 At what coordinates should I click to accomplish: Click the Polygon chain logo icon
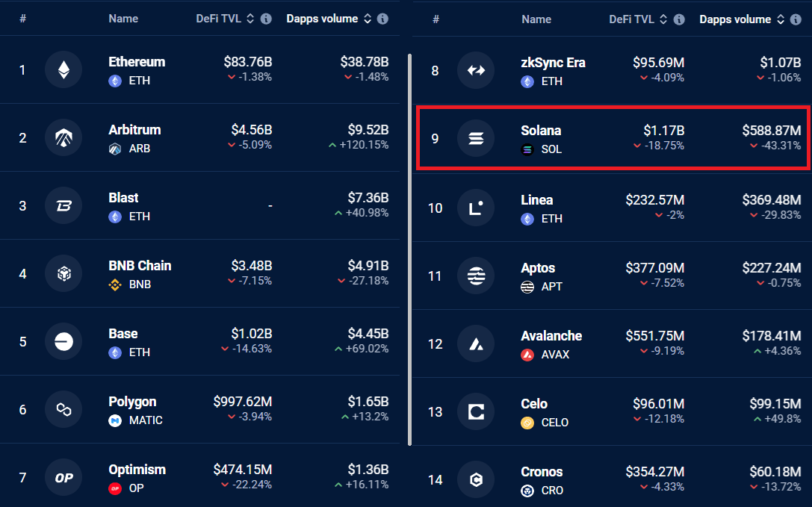click(63, 410)
